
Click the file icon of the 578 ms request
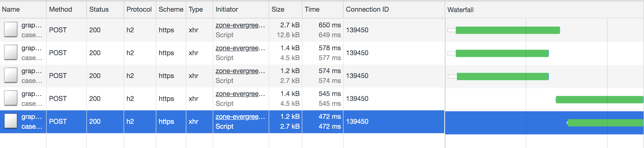pyautogui.click(x=11, y=53)
